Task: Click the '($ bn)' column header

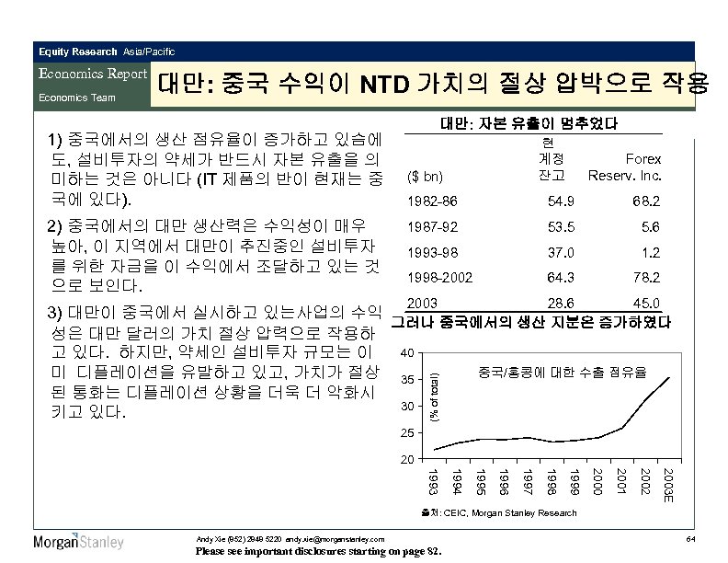Action: point(425,177)
